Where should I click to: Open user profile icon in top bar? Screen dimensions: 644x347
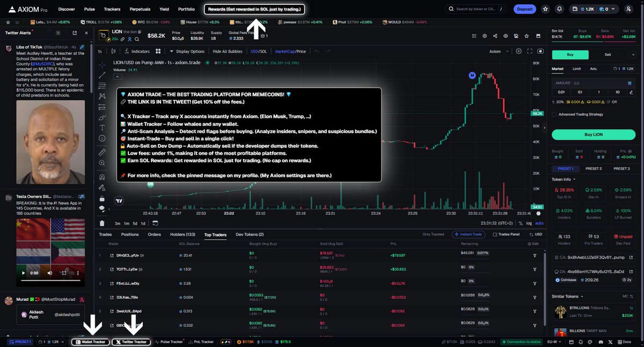(x=628, y=9)
